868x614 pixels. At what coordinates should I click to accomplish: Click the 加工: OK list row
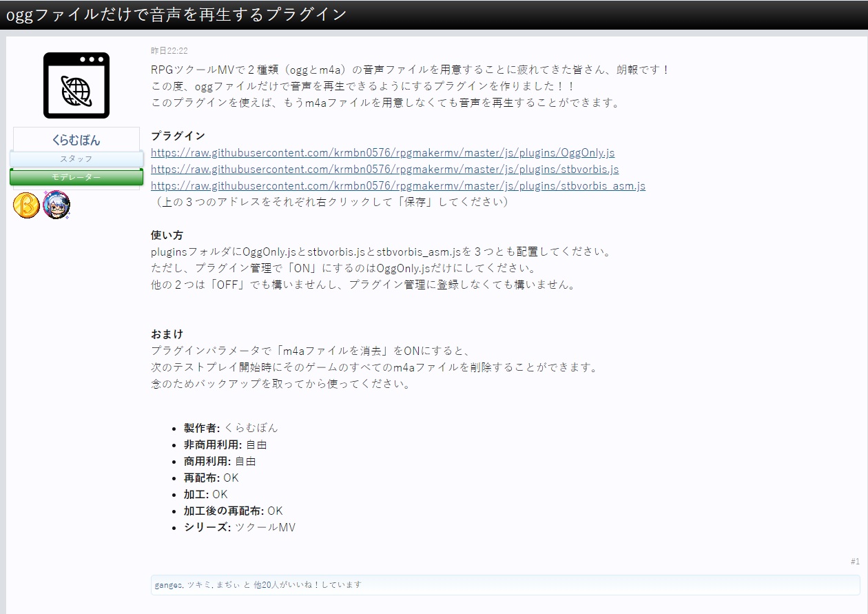coord(205,494)
